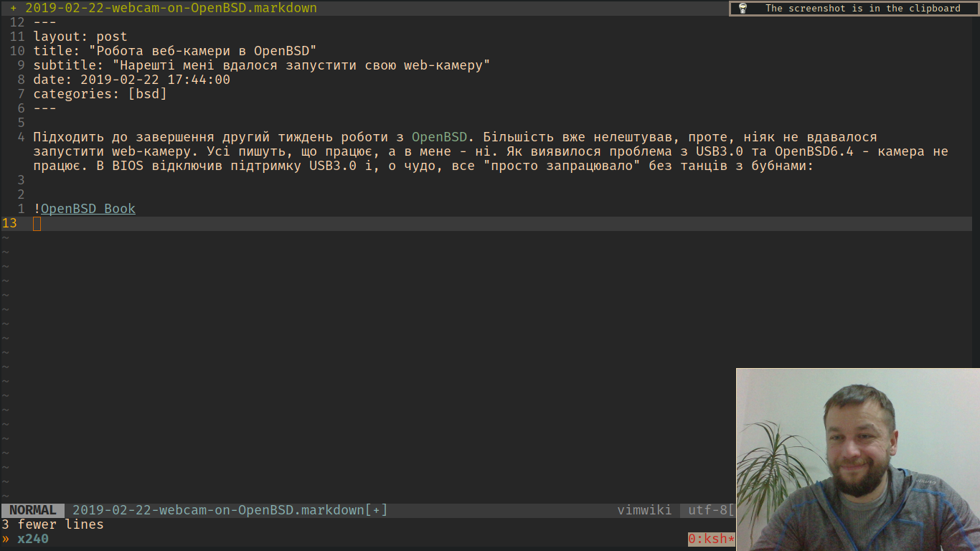Click the word 'Підходить' starting the paragraph
This screenshot has width=980, height=551.
click(68, 137)
